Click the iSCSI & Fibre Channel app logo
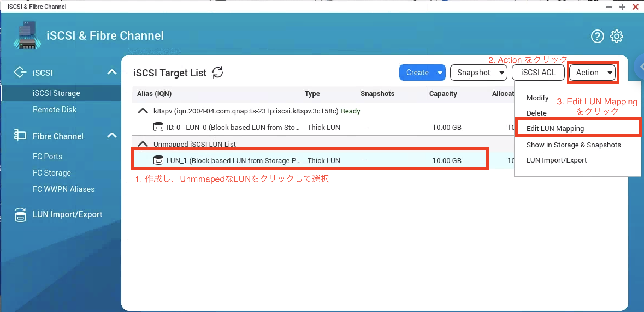 coord(27,35)
